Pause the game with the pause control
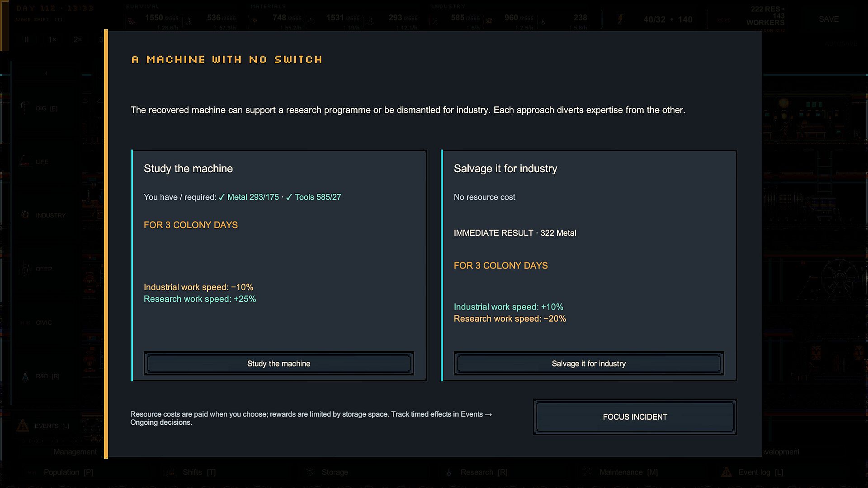The height and width of the screenshot is (488, 868). 27,40
